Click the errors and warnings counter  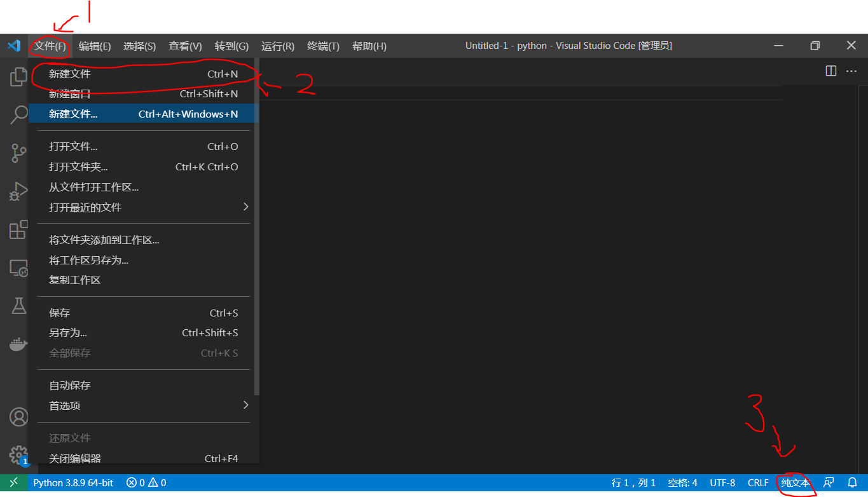[146, 483]
